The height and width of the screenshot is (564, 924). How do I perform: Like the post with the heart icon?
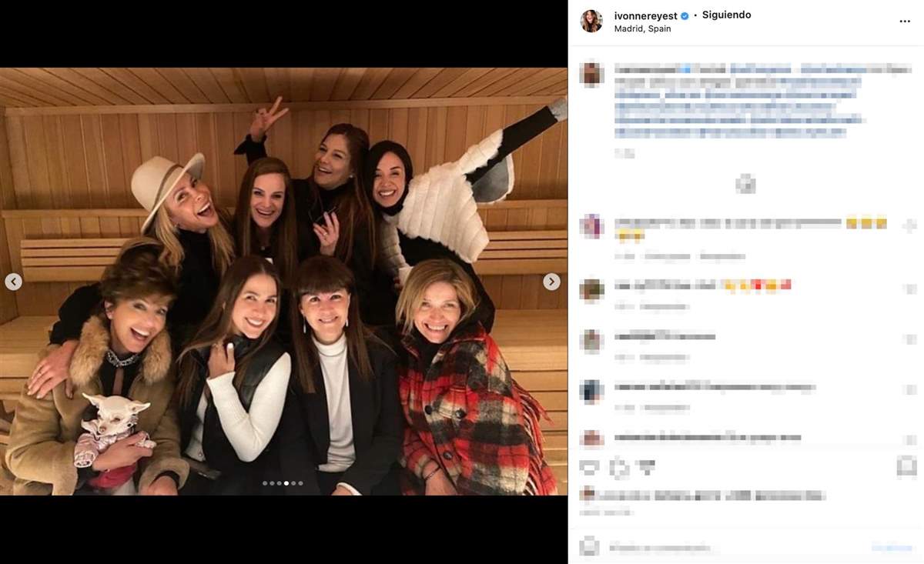click(x=590, y=466)
